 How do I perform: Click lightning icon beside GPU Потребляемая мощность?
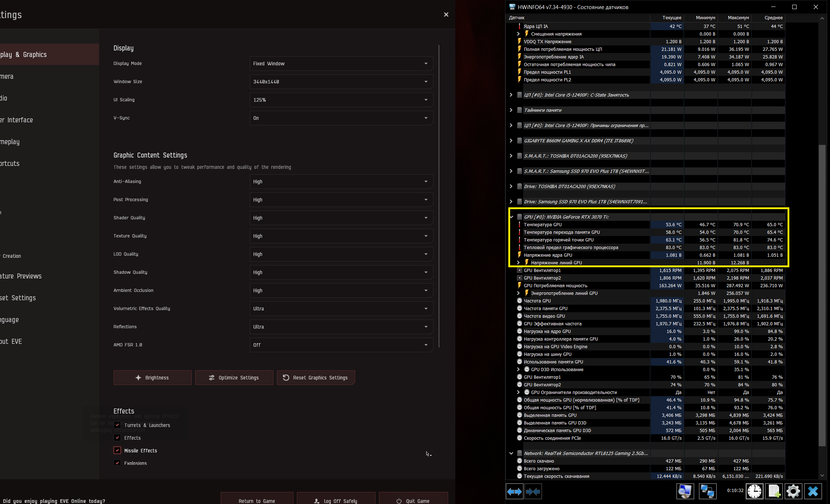(x=520, y=285)
